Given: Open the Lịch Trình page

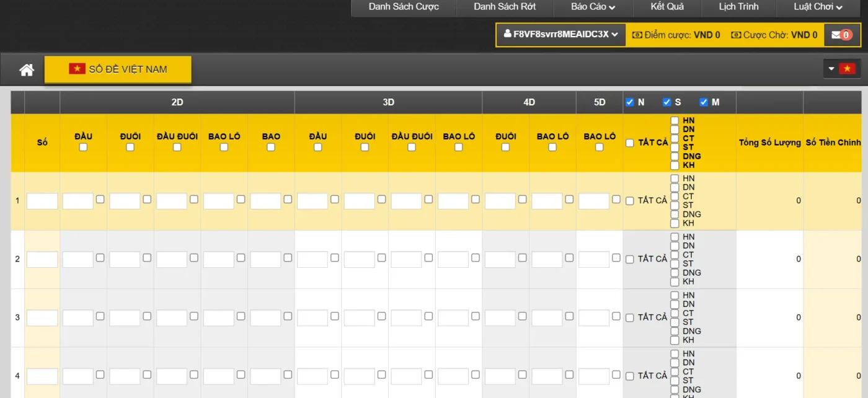Looking at the screenshot, I should click(738, 7).
